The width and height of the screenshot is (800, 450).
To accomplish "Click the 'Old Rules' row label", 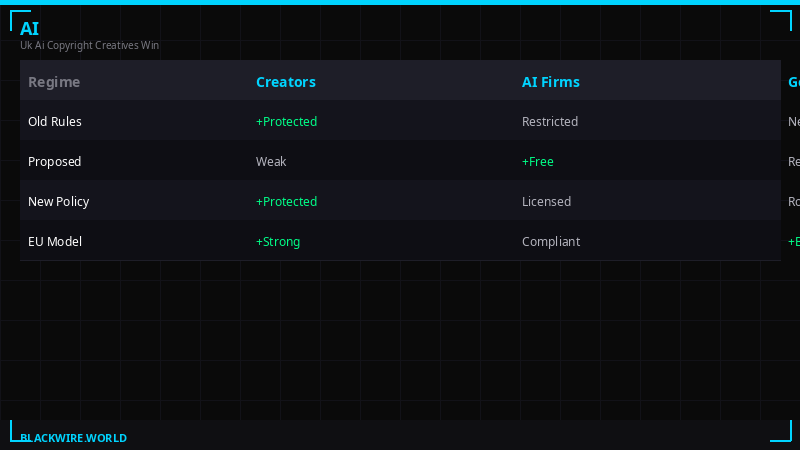I will (55, 121).
